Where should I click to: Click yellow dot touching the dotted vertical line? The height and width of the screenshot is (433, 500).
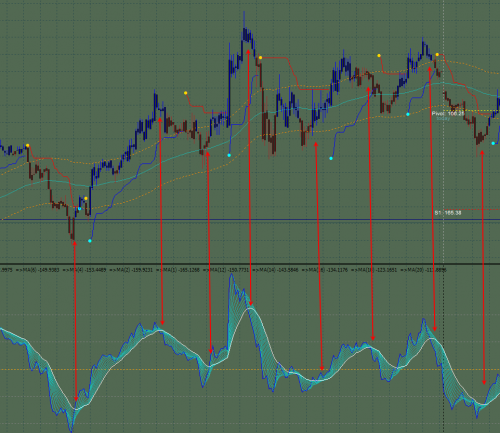pos(437,55)
